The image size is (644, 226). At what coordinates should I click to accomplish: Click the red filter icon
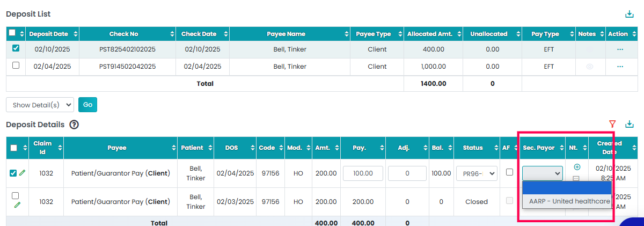point(613,125)
